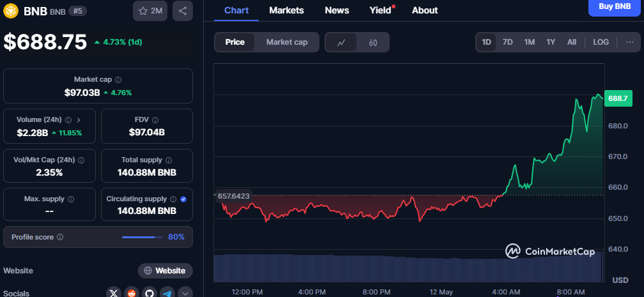Click the $2.28B volume value
This screenshot has width=644, height=297.
(33, 132)
